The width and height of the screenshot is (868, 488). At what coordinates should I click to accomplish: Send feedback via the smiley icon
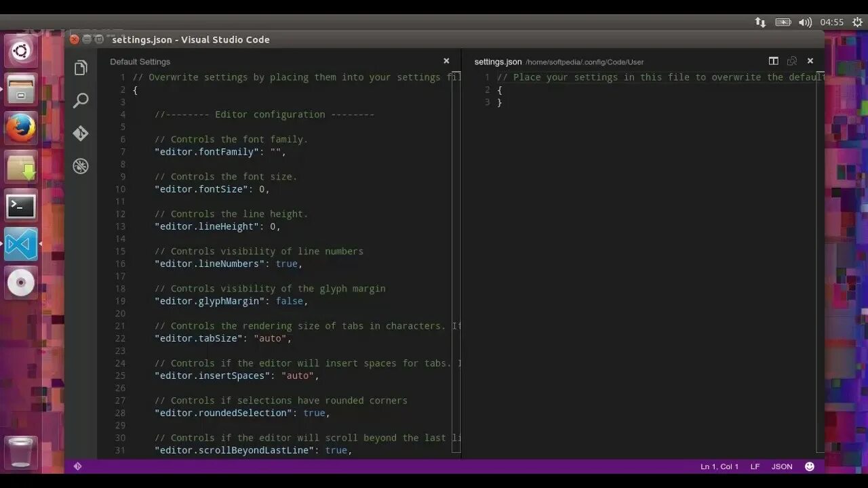tap(809, 466)
